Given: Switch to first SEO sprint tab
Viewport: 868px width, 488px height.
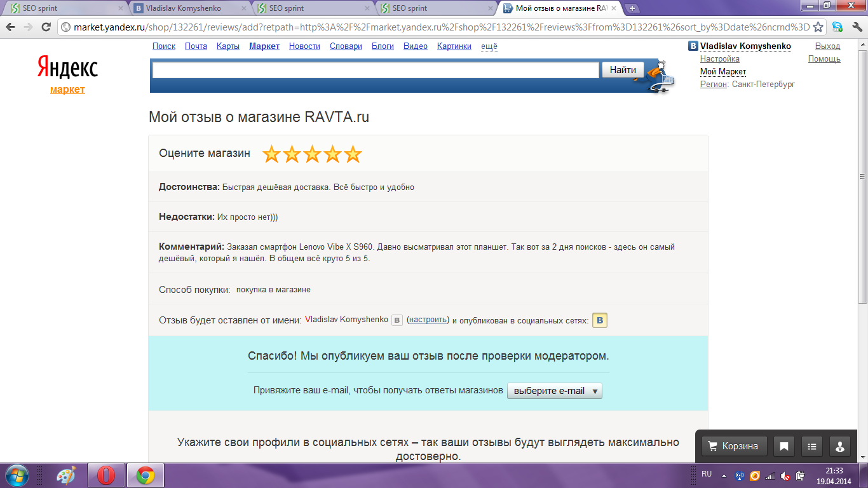Looking at the screenshot, I should tap(65, 8).
